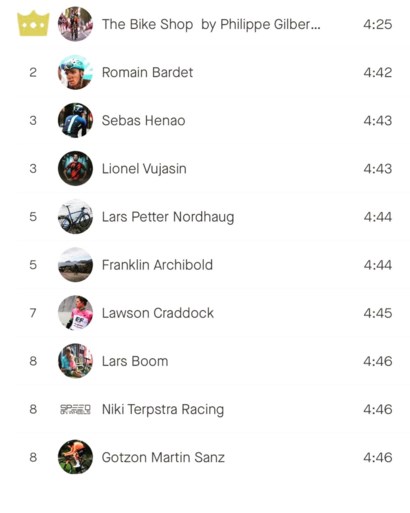
Task: Click the Speed On Wheels logo icon
Action: click(75, 409)
